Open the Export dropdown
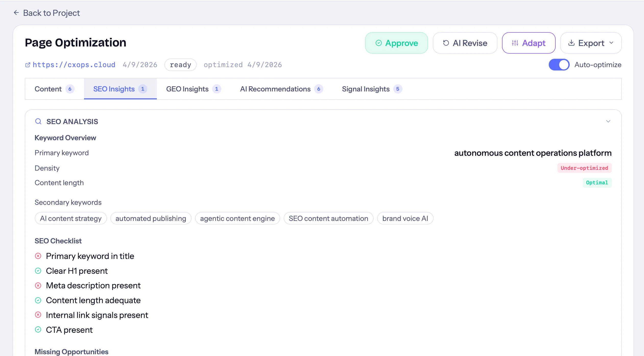644x356 pixels. [591, 43]
